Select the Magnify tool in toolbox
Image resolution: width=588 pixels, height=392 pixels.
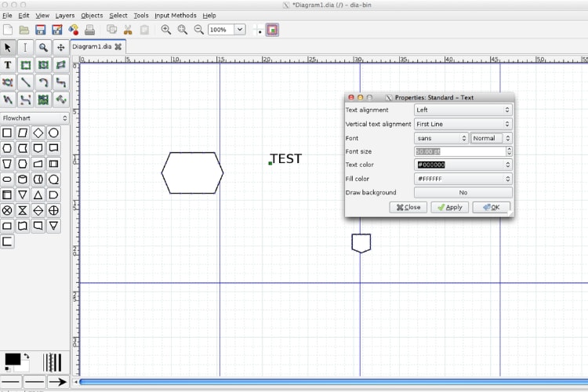pos(43,48)
